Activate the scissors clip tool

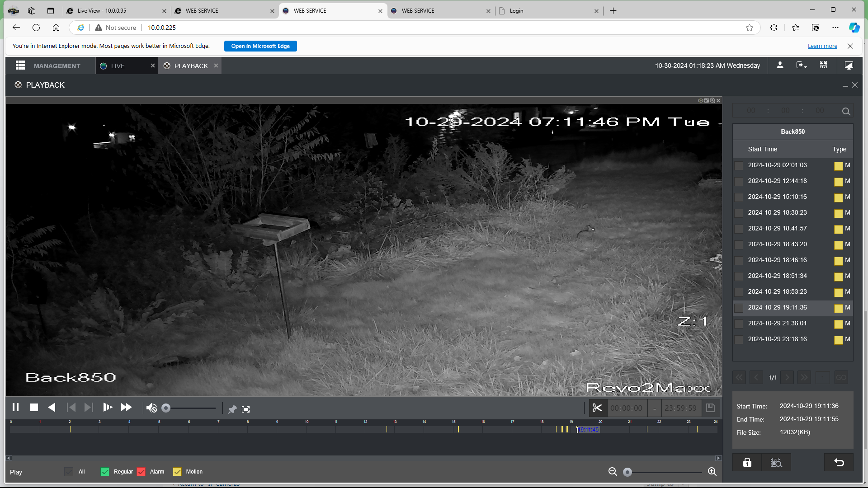(597, 408)
